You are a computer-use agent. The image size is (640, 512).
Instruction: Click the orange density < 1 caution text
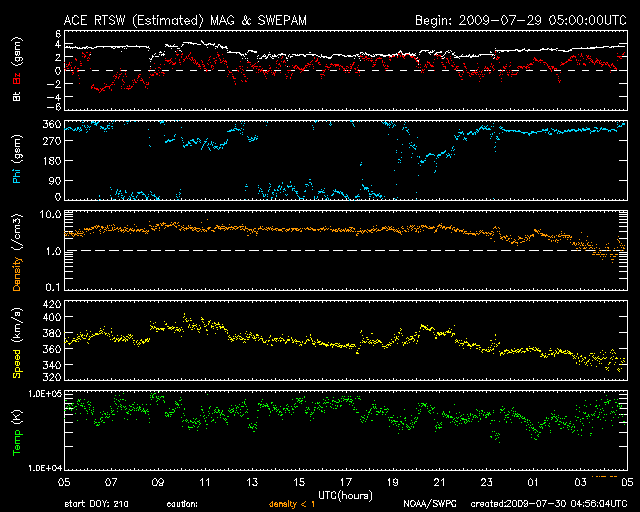pos(292,505)
